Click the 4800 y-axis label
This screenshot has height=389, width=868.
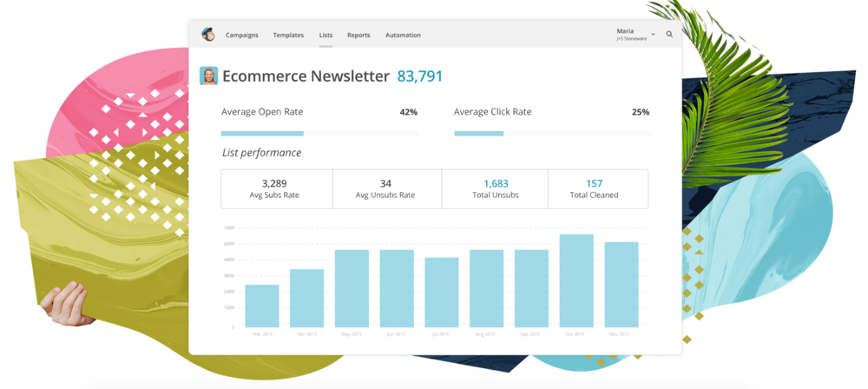pos(229,260)
